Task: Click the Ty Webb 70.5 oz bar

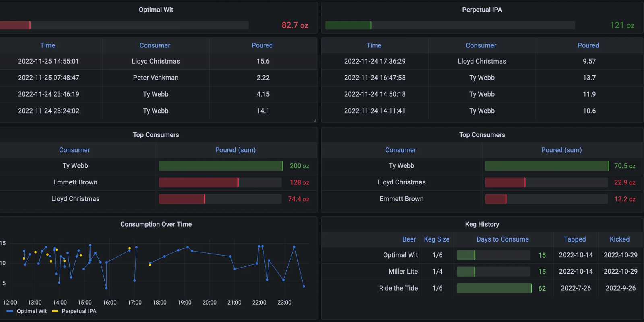Action: [547, 166]
